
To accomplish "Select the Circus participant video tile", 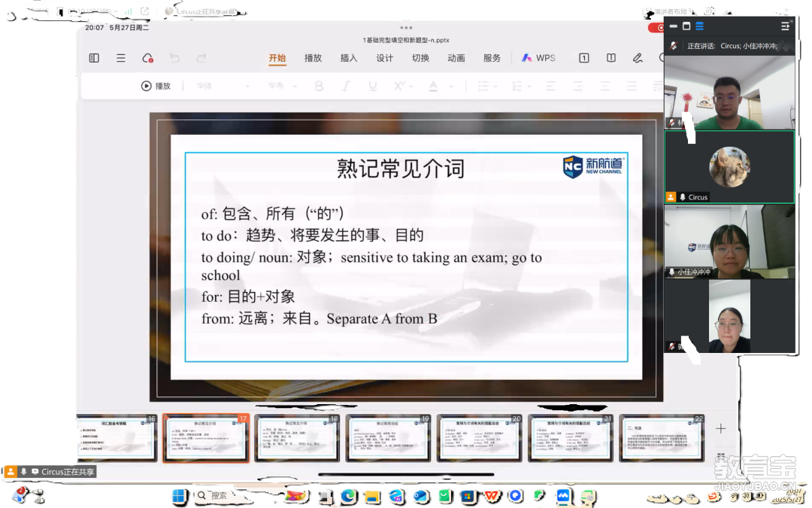I will 729,167.
